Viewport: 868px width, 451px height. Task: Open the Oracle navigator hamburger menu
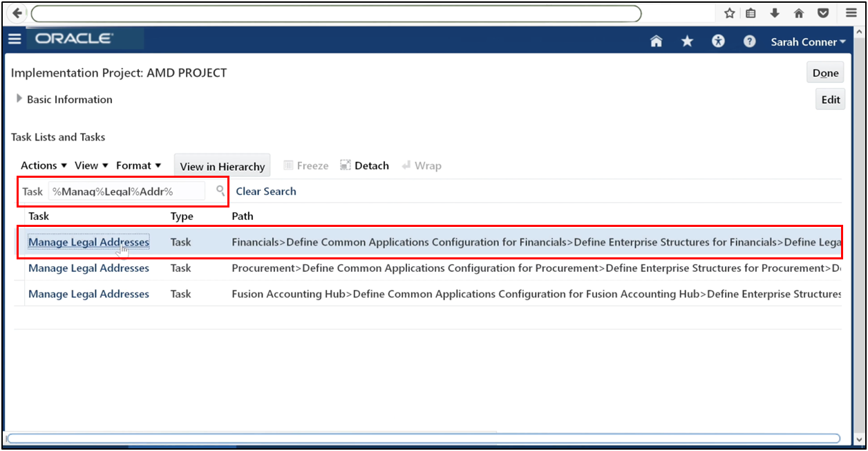(15, 39)
